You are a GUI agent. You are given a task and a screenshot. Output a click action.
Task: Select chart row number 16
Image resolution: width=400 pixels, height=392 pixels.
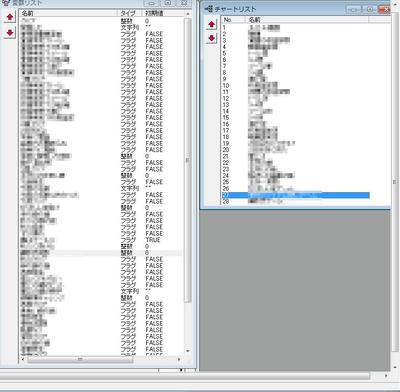[295, 124]
